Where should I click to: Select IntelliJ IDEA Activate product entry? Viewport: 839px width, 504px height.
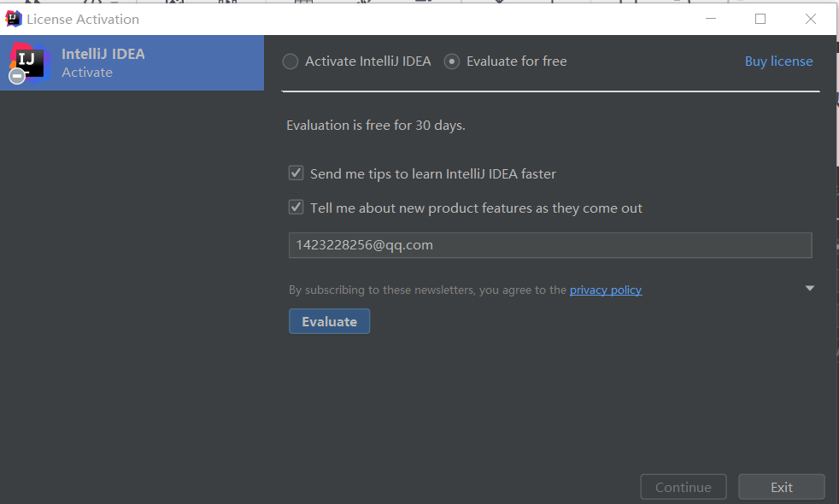pyautogui.click(x=132, y=62)
